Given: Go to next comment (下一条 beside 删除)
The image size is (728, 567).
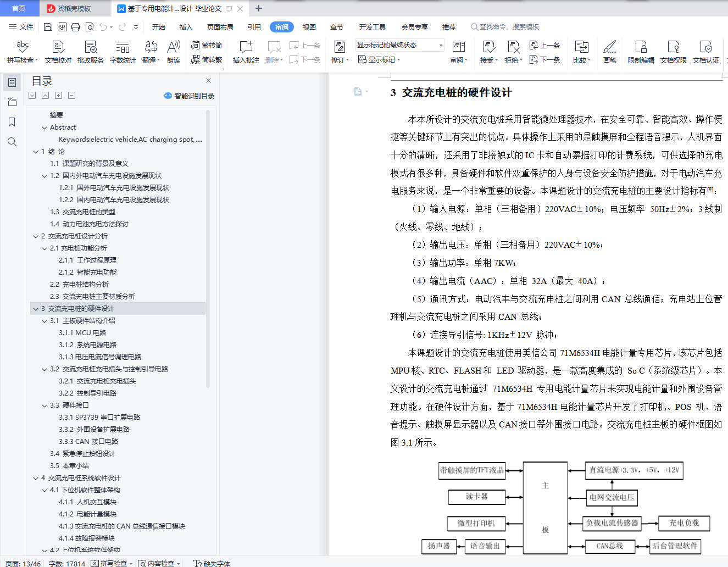Looking at the screenshot, I should (x=305, y=59).
